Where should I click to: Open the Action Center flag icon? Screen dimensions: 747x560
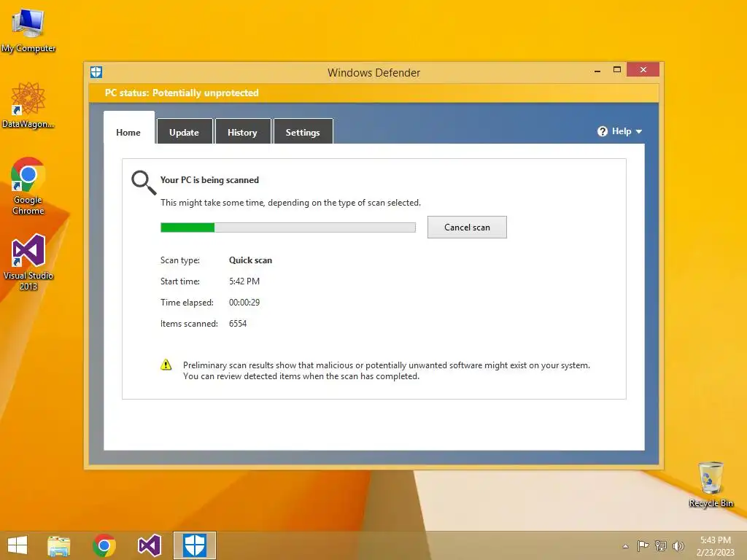(643, 545)
